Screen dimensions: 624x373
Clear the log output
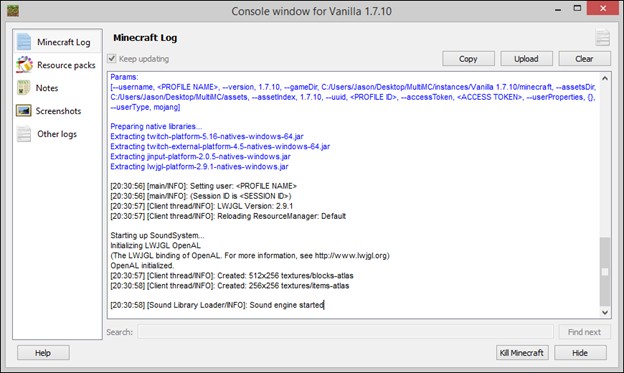(x=585, y=59)
